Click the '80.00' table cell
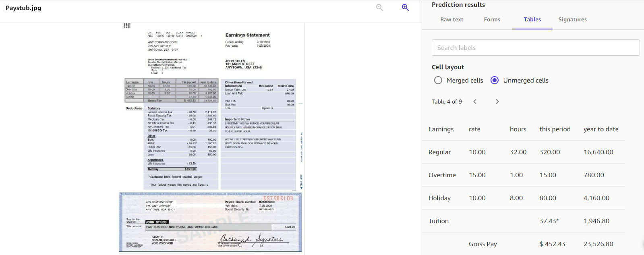This screenshot has height=255, width=644. click(548, 198)
